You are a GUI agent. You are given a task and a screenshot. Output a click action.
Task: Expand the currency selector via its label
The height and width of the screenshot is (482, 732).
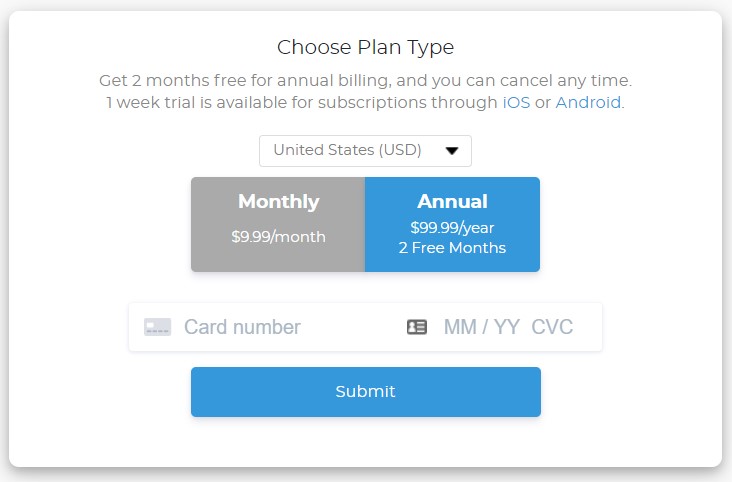347,150
